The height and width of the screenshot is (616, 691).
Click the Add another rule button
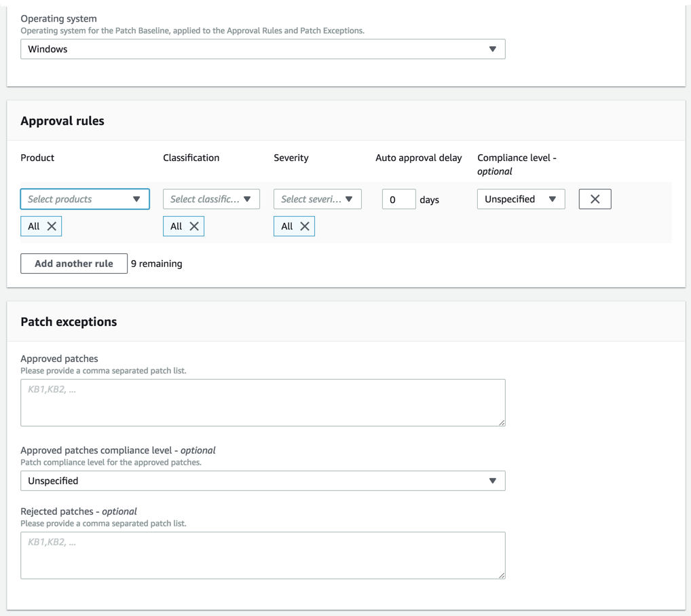tap(73, 264)
